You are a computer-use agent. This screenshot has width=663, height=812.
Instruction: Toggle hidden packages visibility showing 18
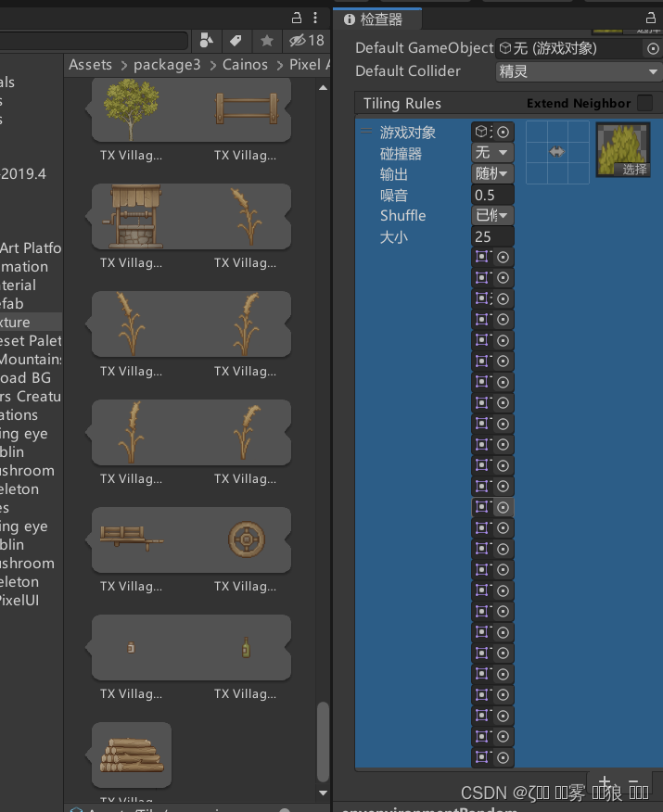[307, 41]
